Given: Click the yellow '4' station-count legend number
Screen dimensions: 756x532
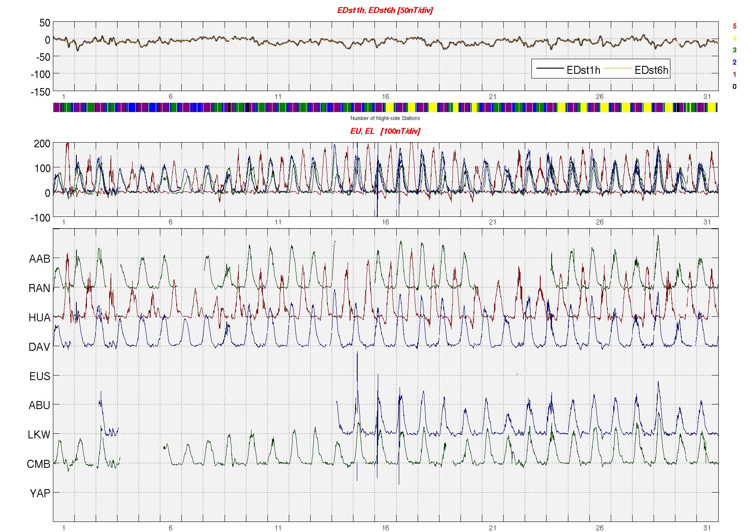Looking at the screenshot, I should pos(734,38).
